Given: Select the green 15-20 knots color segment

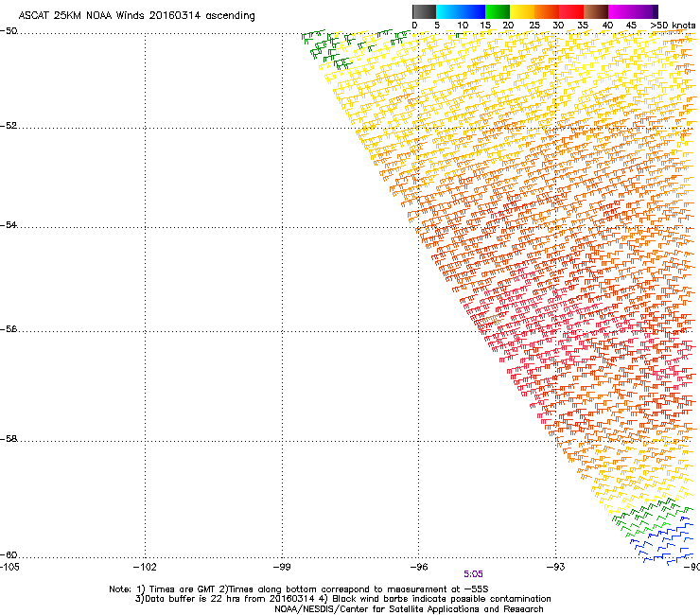Looking at the screenshot, I should [498, 11].
